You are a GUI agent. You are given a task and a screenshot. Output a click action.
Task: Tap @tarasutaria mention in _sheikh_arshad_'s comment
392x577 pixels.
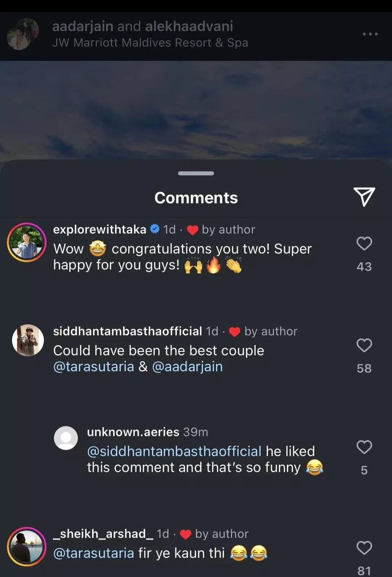pyautogui.click(x=94, y=553)
